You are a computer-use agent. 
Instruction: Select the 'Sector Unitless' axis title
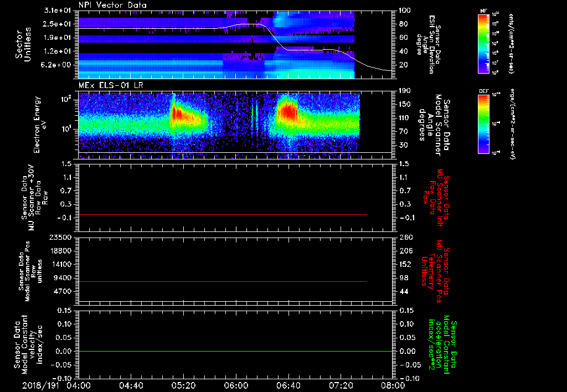23,44
